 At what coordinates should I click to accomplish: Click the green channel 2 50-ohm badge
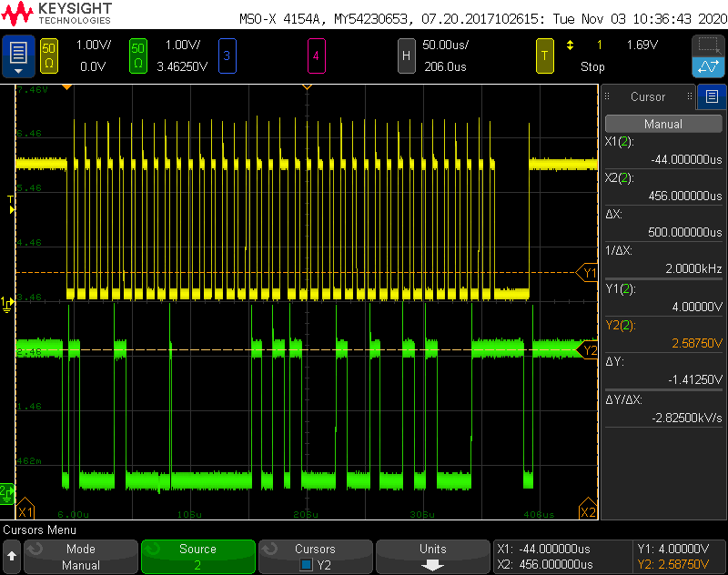point(138,55)
